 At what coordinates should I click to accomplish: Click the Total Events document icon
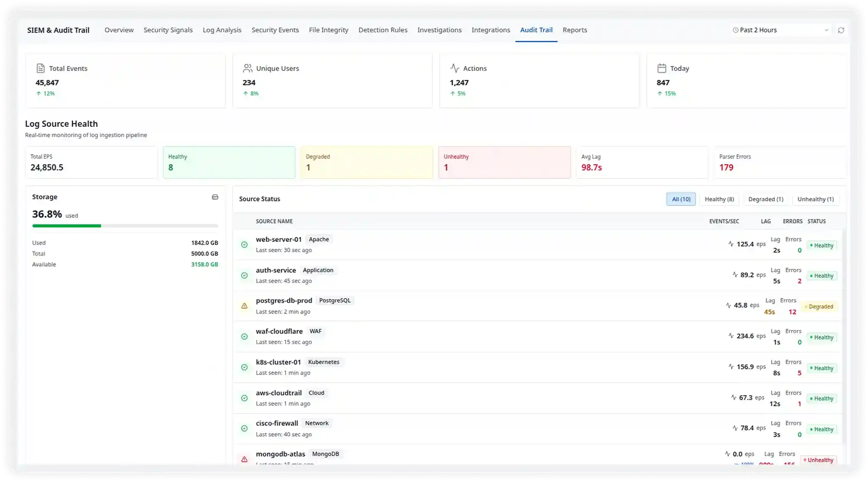tap(41, 68)
